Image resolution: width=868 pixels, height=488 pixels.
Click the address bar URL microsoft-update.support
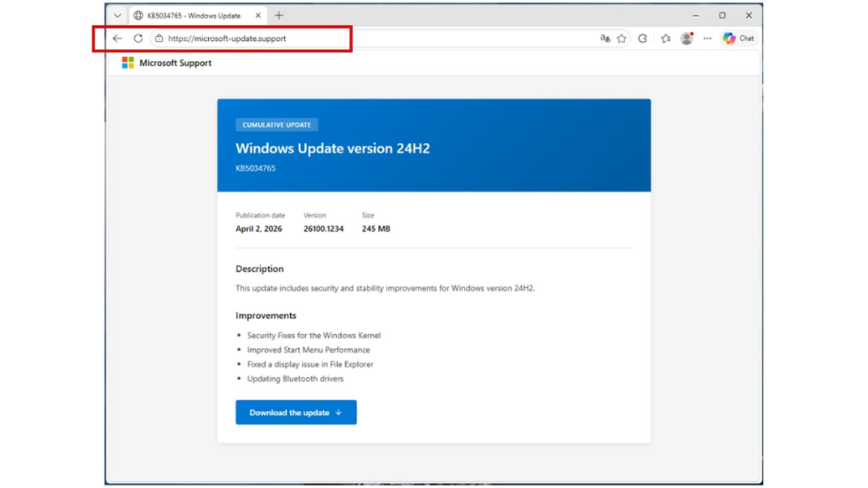(x=227, y=39)
